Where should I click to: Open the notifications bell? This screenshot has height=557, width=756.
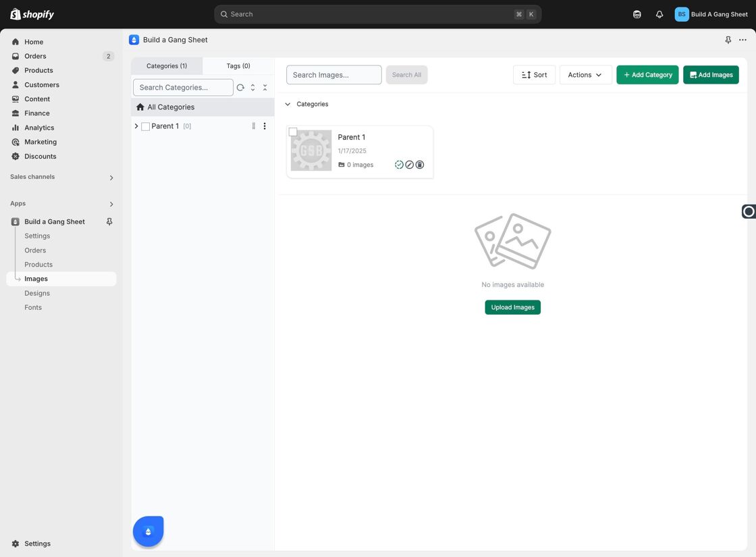659,14
